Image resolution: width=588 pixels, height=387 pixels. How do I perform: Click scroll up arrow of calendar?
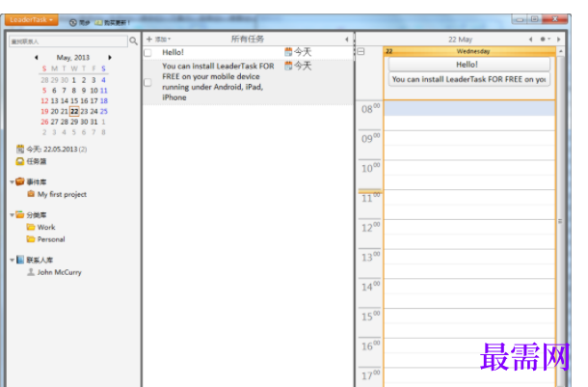coord(561,51)
